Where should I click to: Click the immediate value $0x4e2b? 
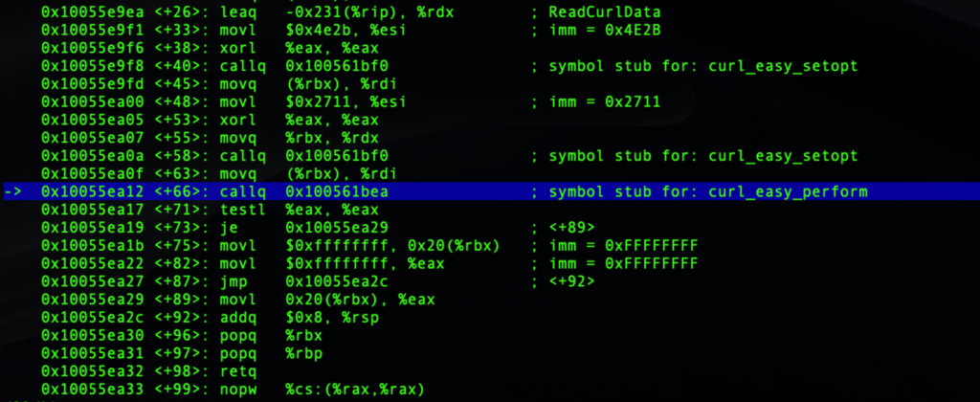click(x=318, y=29)
